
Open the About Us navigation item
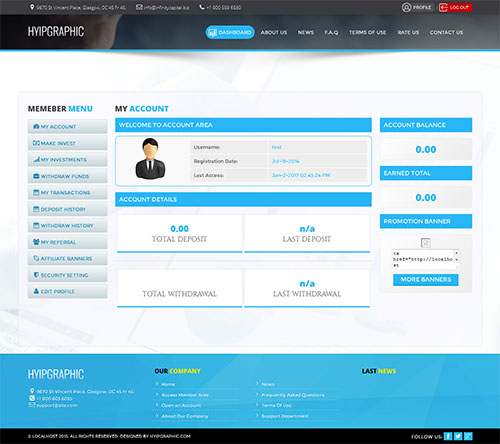coord(274,32)
